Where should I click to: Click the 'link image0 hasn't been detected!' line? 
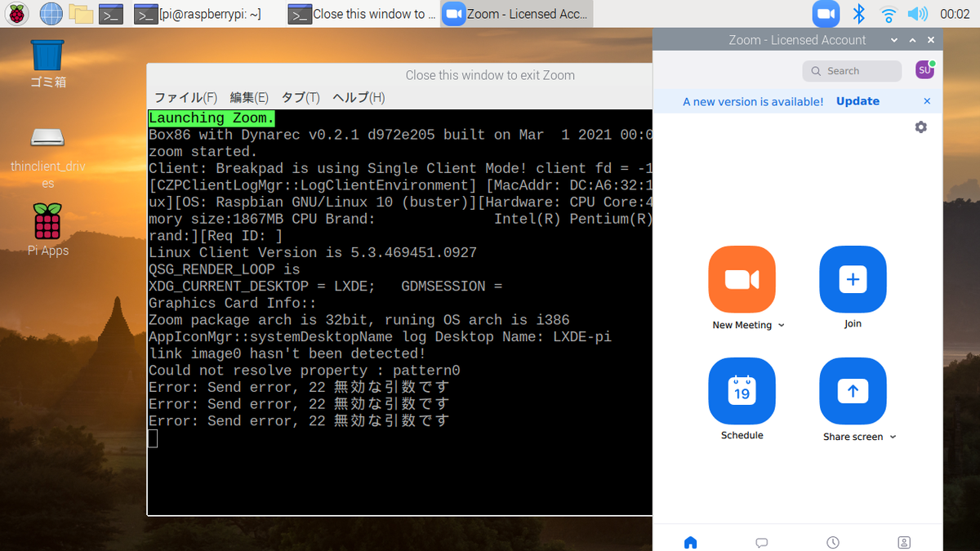[287, 353]
